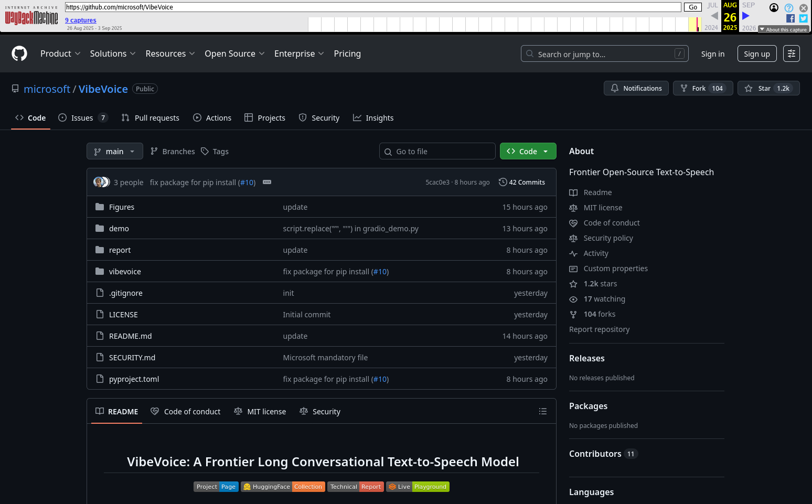Viewport: 812px width, 504px height.
Task: Fork the VibeVoice repository
Action: [703, 88]
